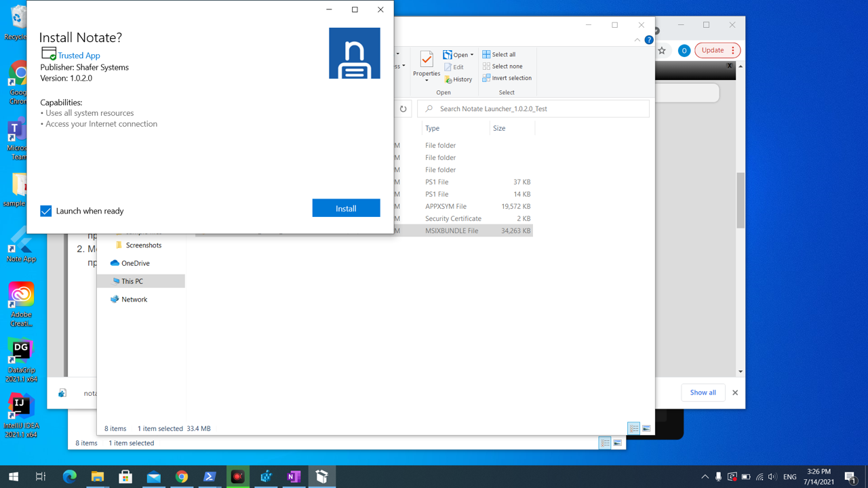
Task: Bookmark page with star icon
Action: pos(662,50)
